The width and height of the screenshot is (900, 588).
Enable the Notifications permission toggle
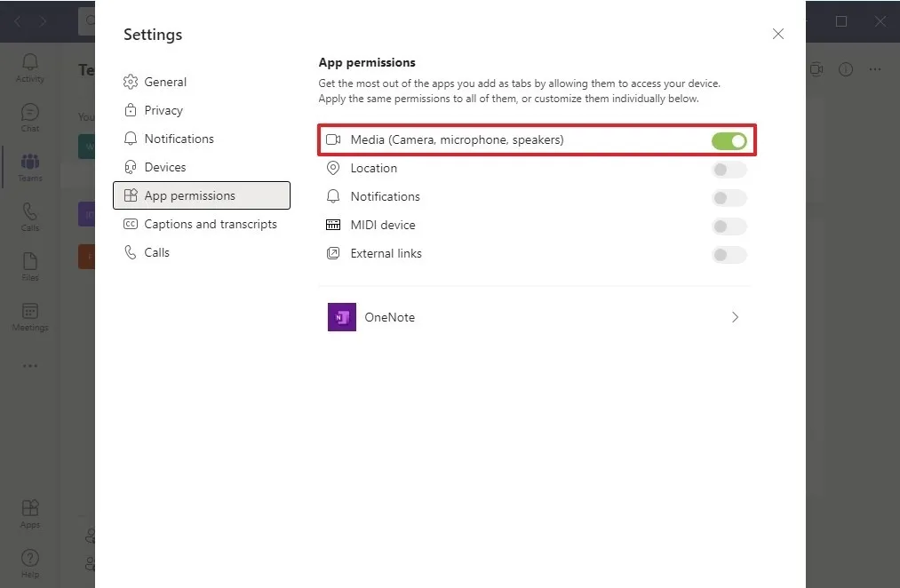click(x=729, y=198)
